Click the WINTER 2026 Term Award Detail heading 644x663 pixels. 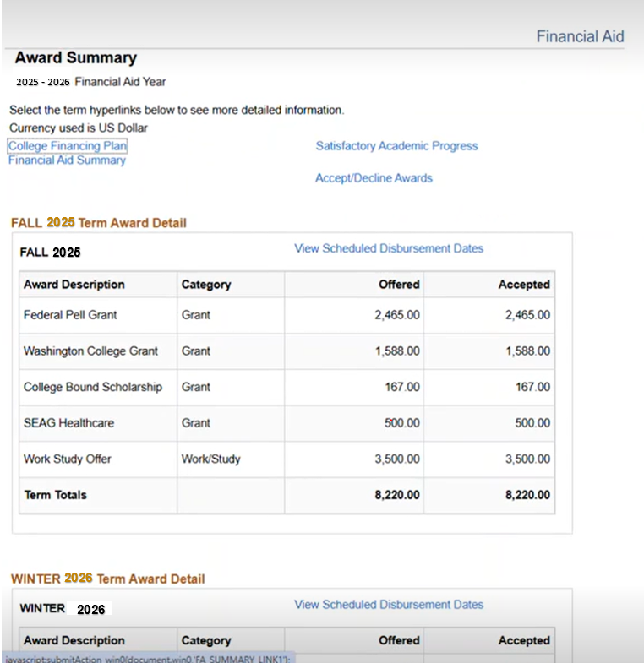[107, 579]
